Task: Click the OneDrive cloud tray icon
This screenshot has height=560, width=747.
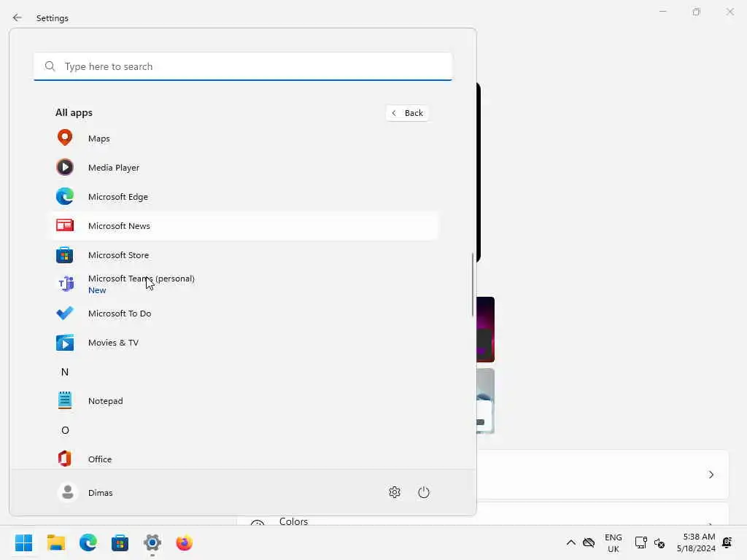Action: (x=589, y=542)
